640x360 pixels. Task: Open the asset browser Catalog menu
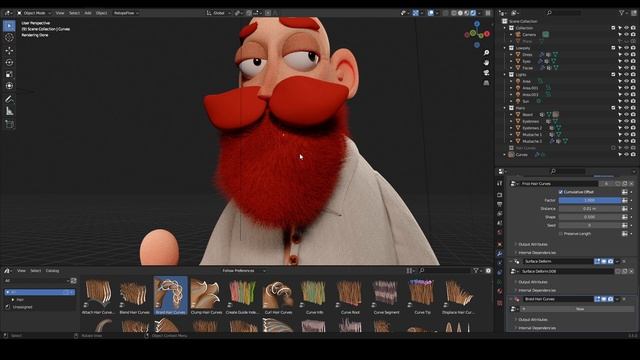[x=52, y=271]
